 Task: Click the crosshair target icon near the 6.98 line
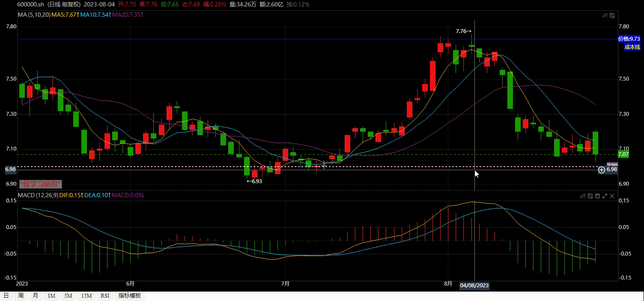tap(602, 170)
